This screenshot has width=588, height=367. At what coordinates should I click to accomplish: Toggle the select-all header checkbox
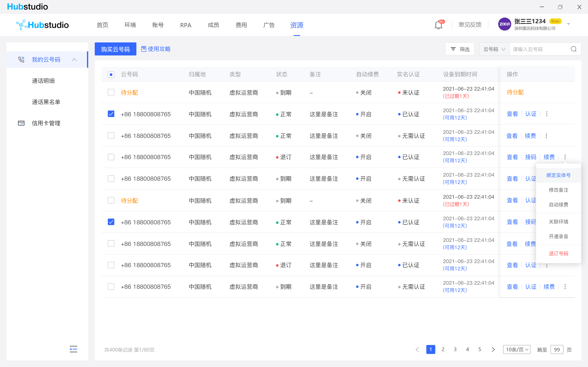[x=111, y=74]
